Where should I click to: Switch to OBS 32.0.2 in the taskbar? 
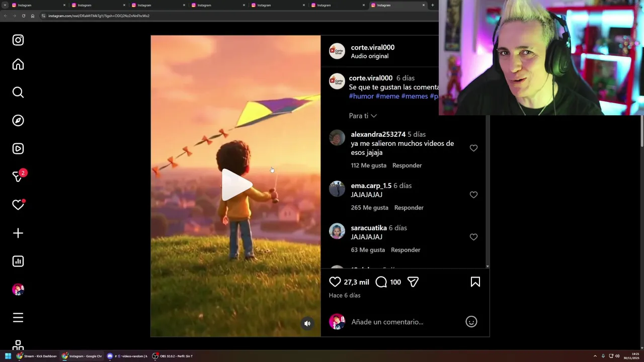[x=172, y=356]
